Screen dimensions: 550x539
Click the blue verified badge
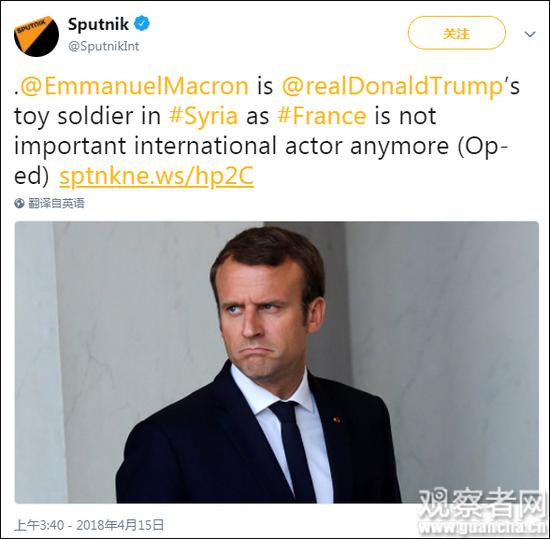click(142, 24)
